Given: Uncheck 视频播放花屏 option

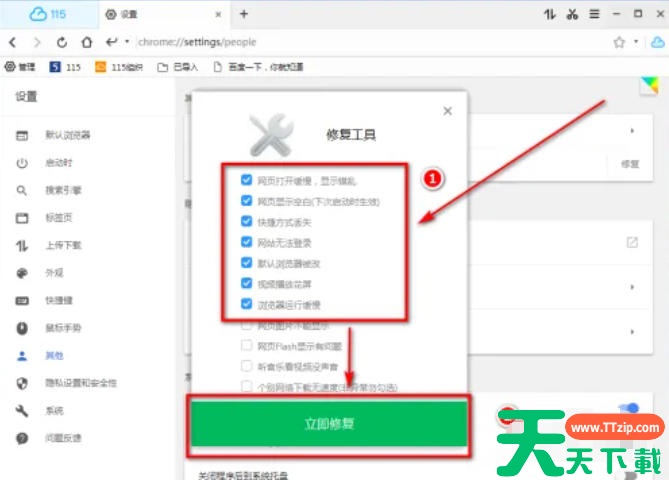Looking at the screenshot, I should pyautogui.click(x=247, y=283).
